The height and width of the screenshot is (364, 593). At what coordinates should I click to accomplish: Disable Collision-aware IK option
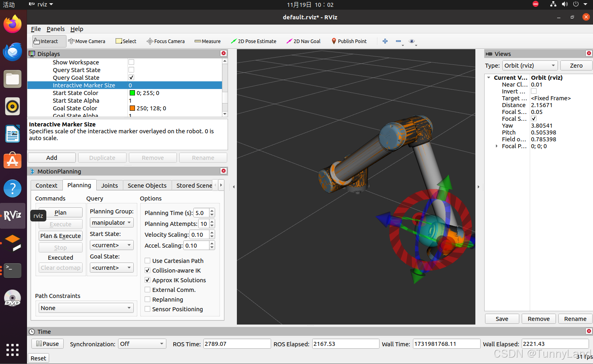point(147,270)
